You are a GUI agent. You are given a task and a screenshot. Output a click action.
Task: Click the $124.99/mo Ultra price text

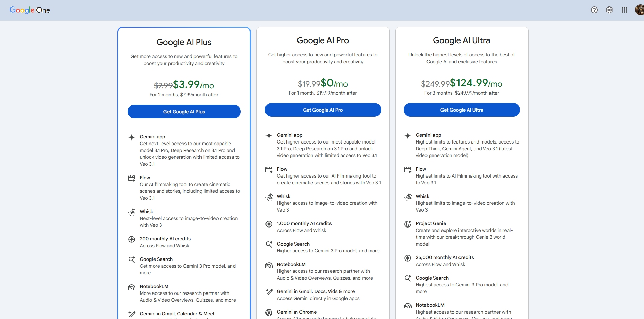point(476,83)
